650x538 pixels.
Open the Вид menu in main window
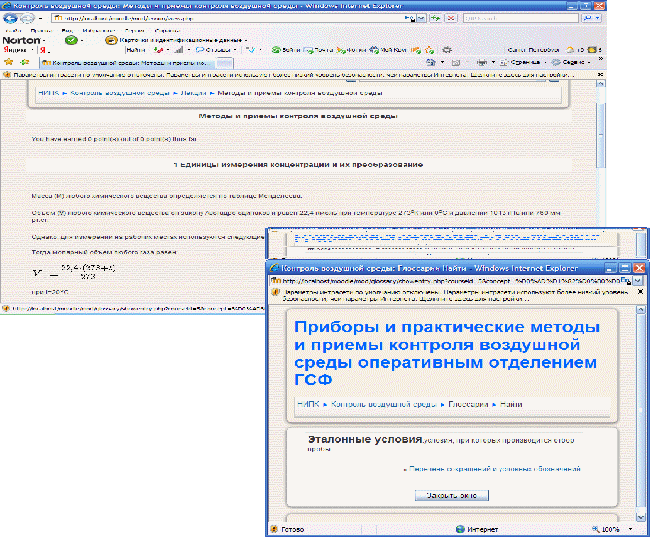[67, 31]
